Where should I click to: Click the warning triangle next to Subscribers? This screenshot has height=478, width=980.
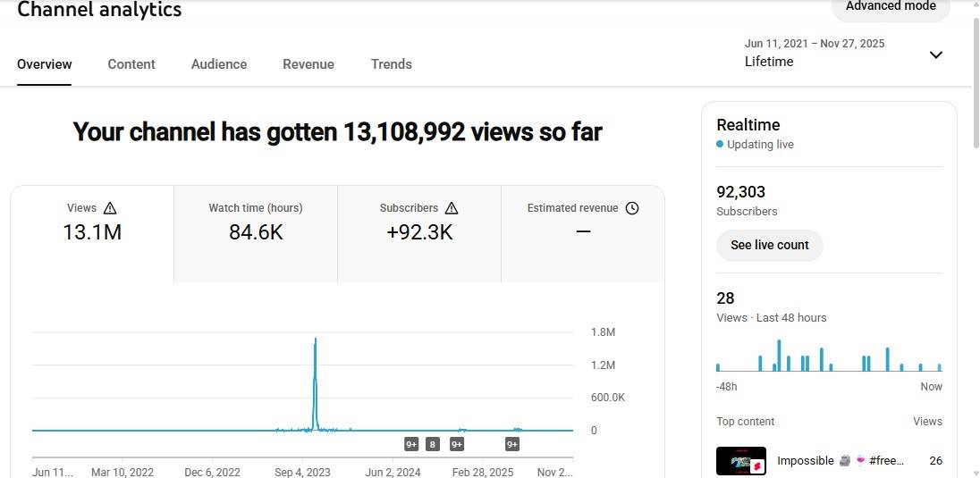point(452,208)
